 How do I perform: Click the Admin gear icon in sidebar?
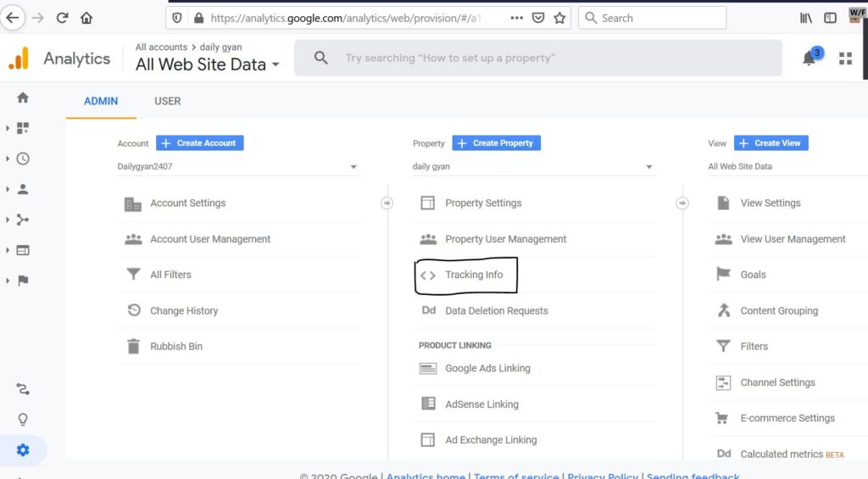pyautogui.click(x=23, y=449)
